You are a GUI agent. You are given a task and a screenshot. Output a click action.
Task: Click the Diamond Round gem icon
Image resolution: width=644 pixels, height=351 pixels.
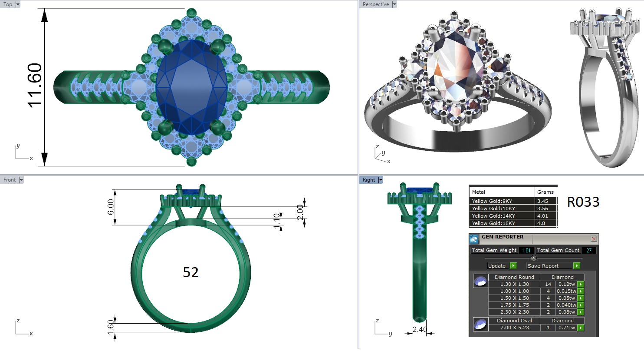pos(480,281)
